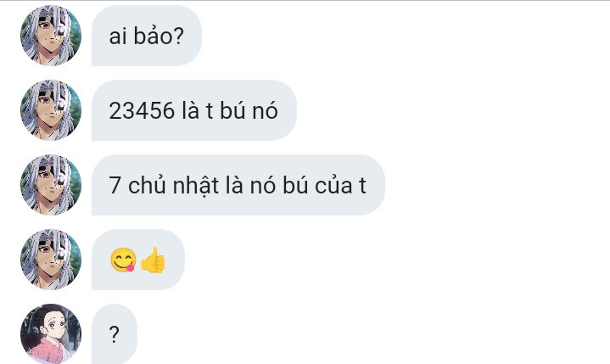610x364 pixels.
Task: Click "là t" in the second message
Action: (x=197, y=110)
